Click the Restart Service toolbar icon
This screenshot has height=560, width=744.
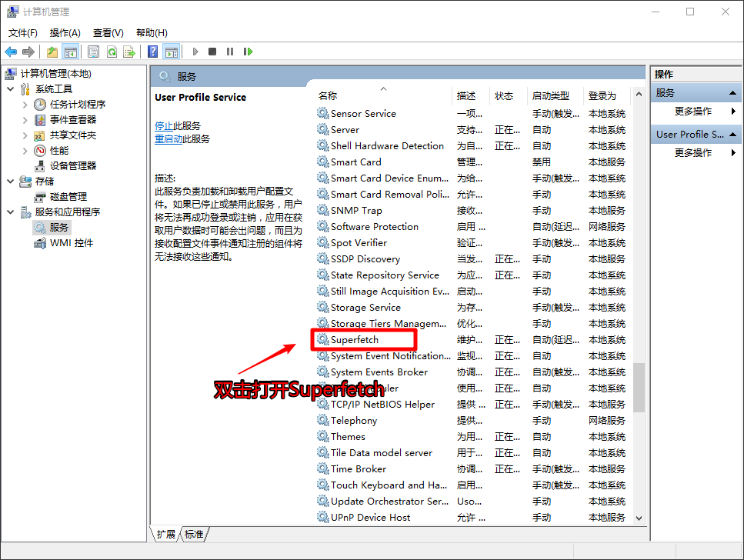(248, 52)
